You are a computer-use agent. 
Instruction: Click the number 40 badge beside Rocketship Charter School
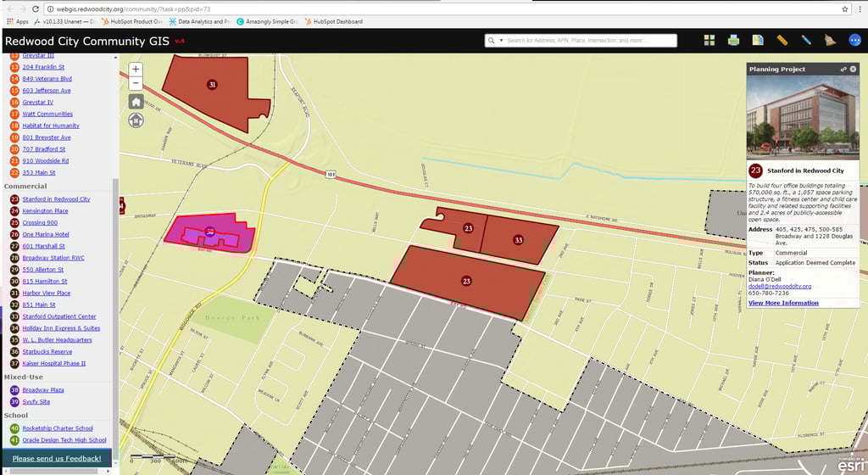[14, 428]
